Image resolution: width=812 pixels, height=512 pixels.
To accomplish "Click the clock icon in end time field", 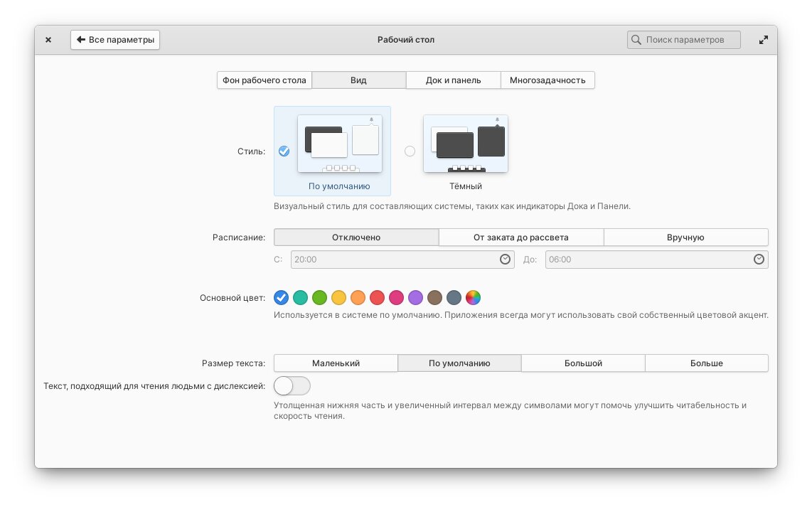I will pyautogui.click(x=759, y=260).
